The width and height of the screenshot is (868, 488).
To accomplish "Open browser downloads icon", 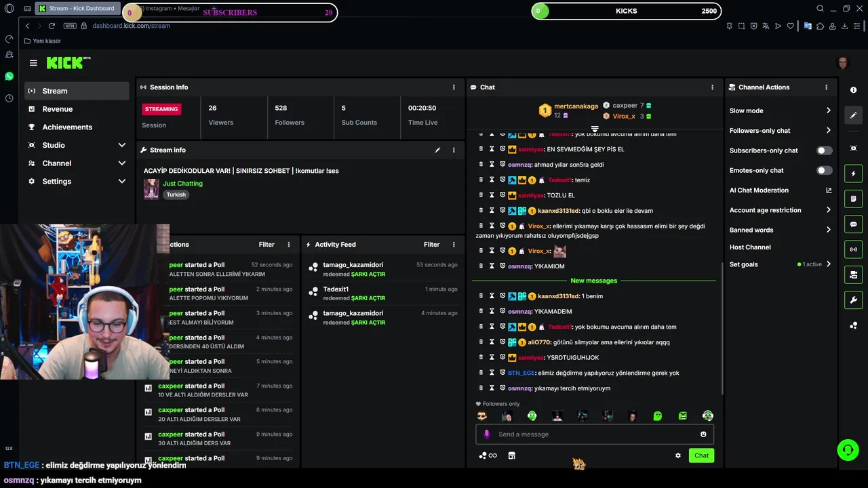I will (845, 26).
